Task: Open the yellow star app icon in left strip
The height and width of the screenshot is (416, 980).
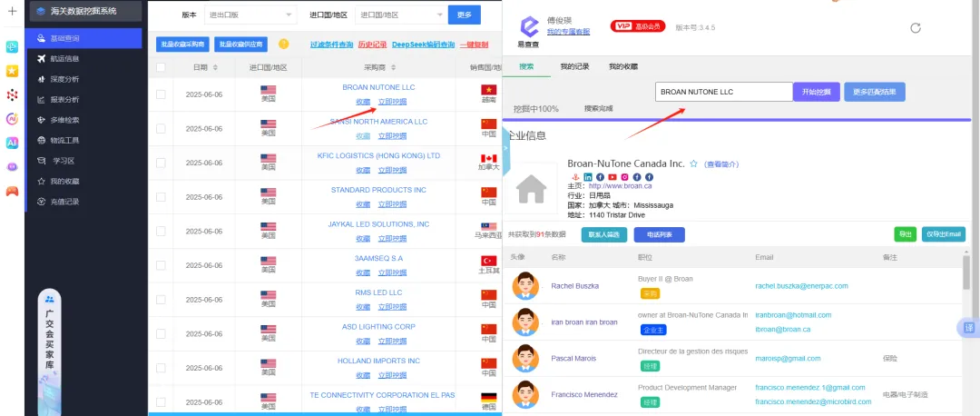Action: click(12, 72)
